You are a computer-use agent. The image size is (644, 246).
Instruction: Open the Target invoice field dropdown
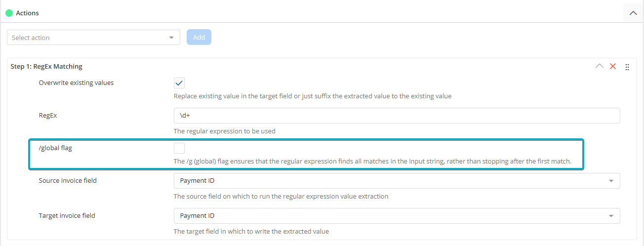(390, 216)
